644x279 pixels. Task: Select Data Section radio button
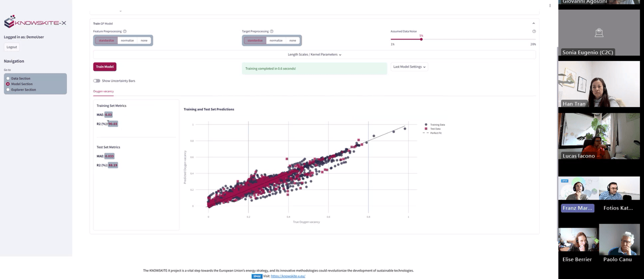8,79
